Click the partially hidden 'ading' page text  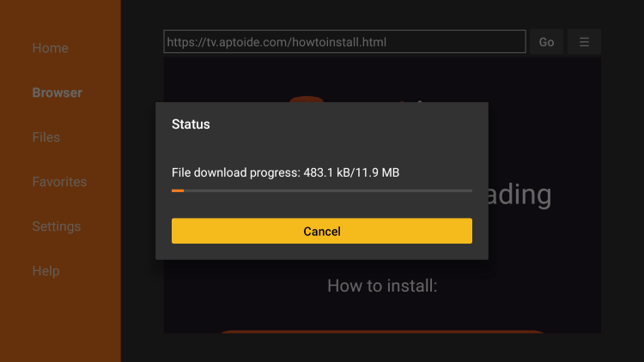click(520, 195)
